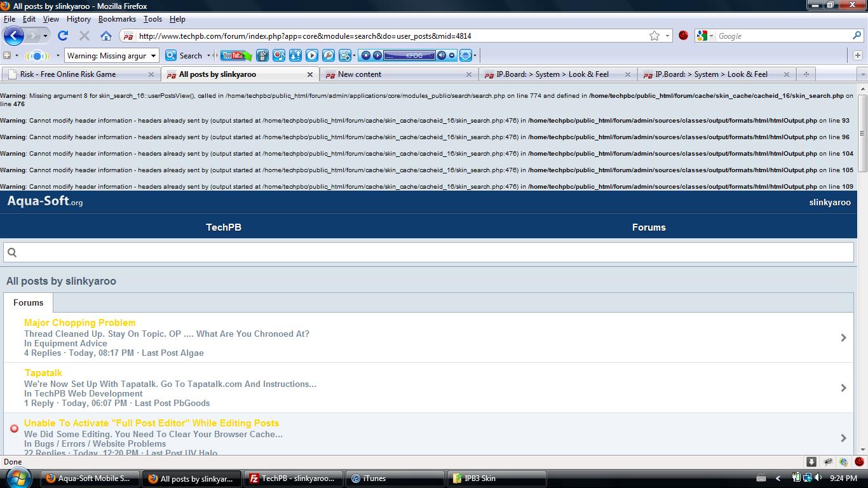Click the magnifier icon in forum search box
Screen dimensions: 868x488
[x=11, y=252]
